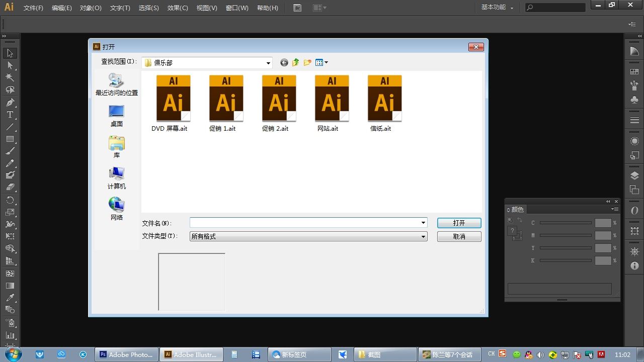644x362 pixels.
Task: Select the 促销 1.ait file
Action: point(226,104)
